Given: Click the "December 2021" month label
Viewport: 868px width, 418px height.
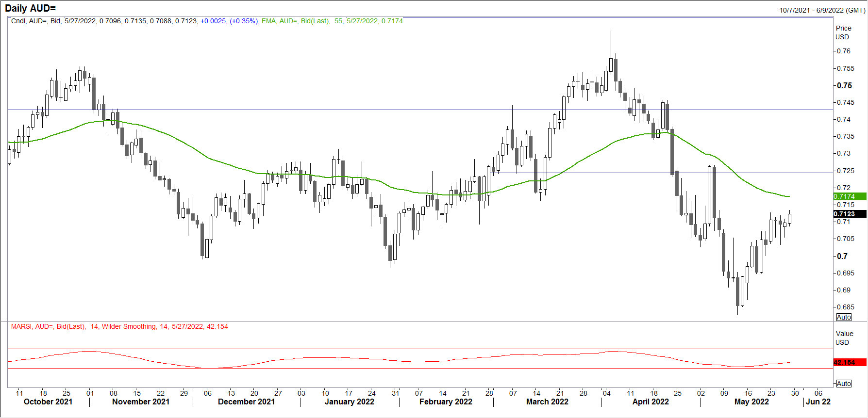Looking at the screenshot, I should pyautogui.click(x=246, y=402).
